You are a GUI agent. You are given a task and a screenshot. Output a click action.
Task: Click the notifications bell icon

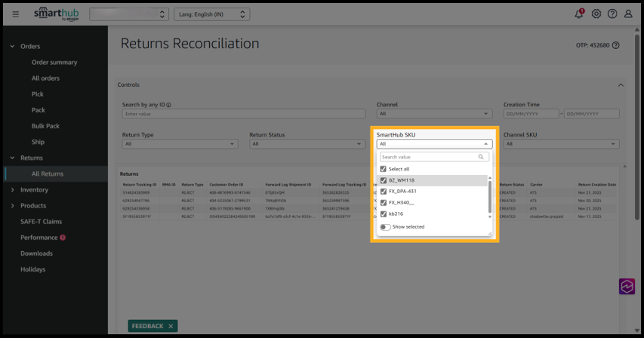(580, 14)
